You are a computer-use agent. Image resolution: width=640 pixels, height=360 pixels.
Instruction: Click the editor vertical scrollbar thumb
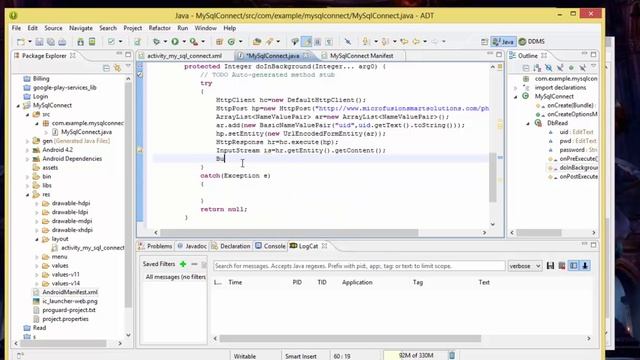click(493, 178)
